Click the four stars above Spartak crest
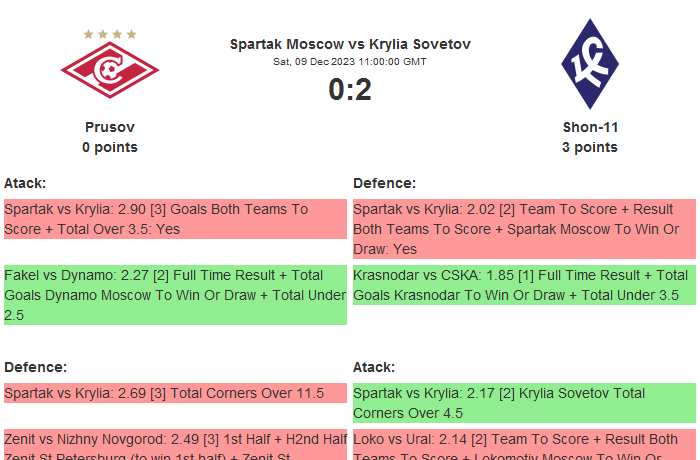The width and height of the screenshot is (700, 460). [x=110, y=34]
